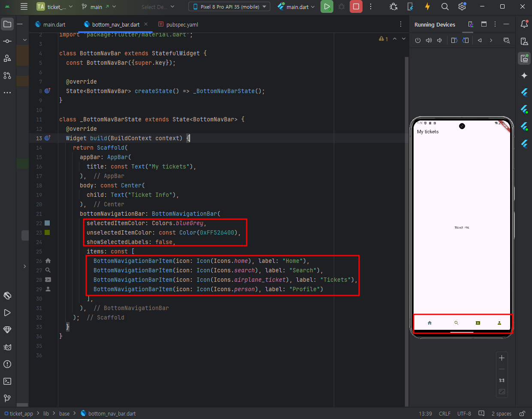
Task: Click the warning count indicator
Action: (384, 39)
